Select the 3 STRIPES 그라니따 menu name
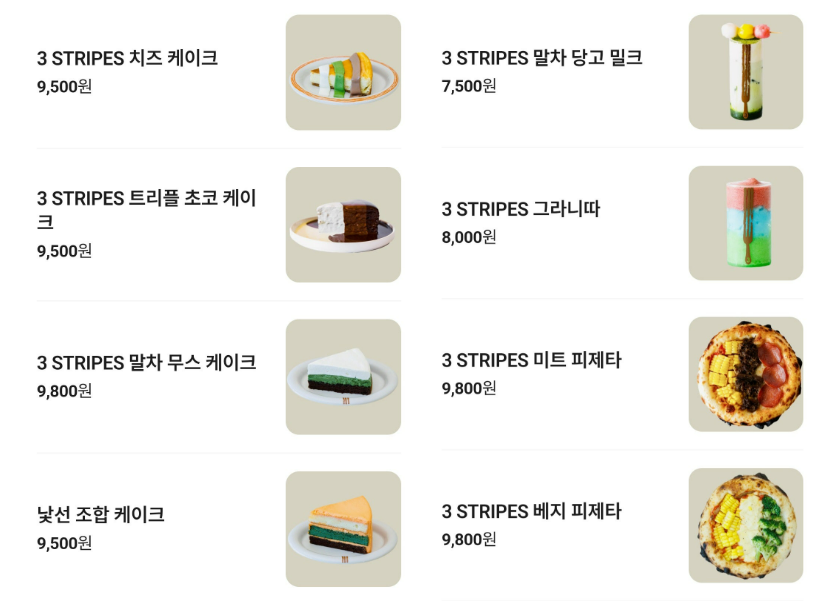 tap(520, 209)
